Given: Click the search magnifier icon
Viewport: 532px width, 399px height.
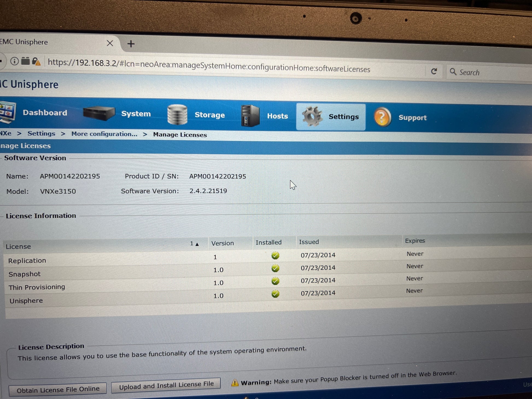Looking at the screenshot, I should point(453,72).
